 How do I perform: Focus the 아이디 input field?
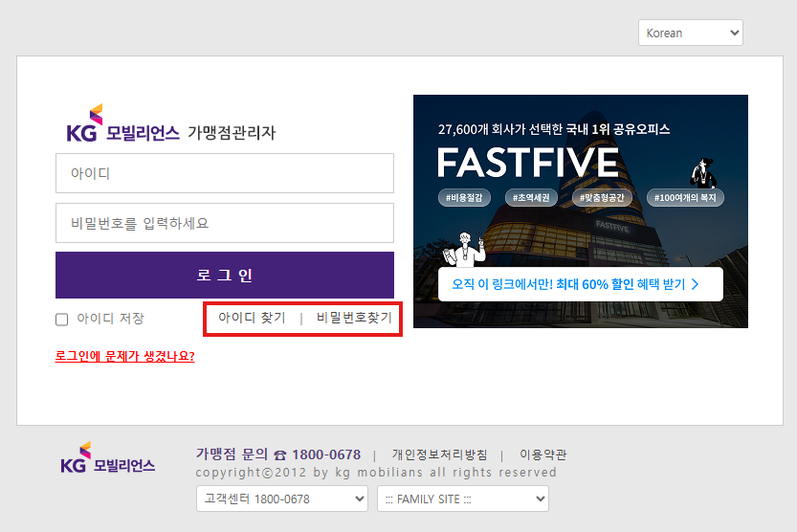pos(225,173)
